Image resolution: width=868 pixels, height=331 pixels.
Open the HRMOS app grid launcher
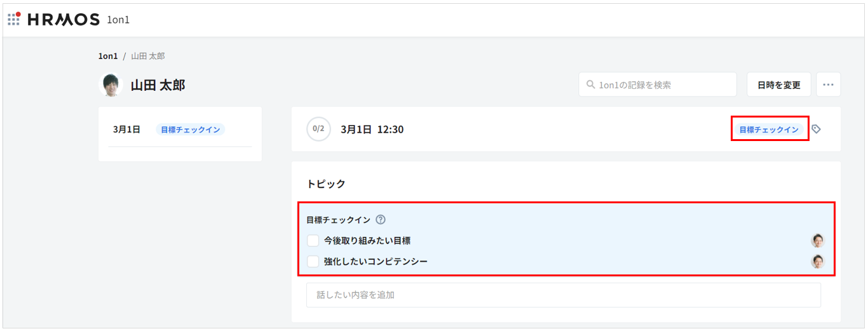14,19
